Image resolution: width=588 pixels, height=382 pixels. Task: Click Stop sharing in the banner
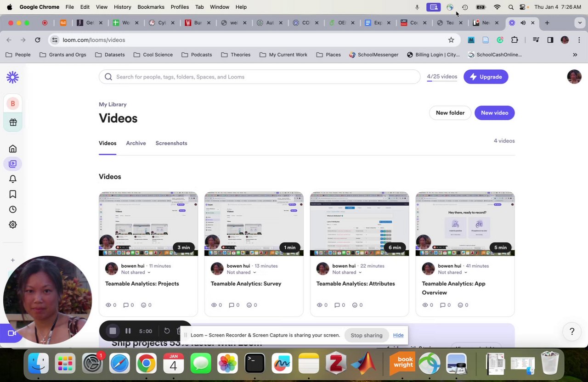pyautogui.click(x=367, y=335)
